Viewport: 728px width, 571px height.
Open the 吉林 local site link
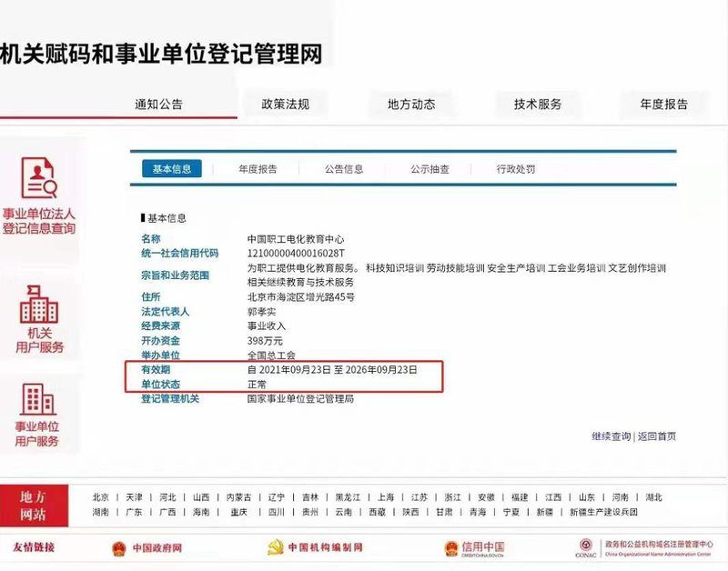(x=310, y=497)
